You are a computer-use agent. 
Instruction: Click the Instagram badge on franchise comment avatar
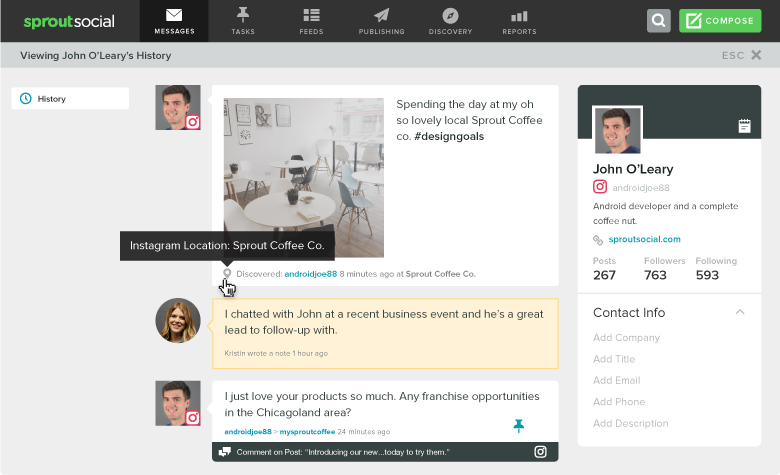click(193, 418)
